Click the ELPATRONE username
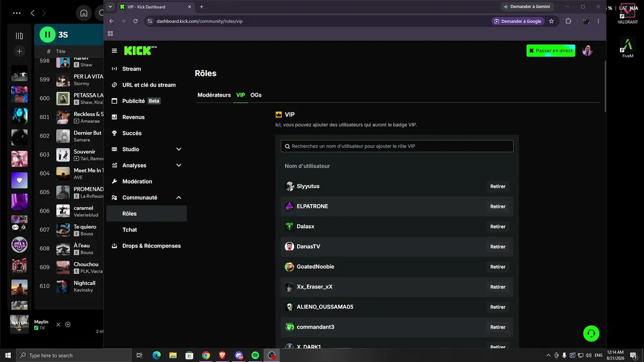The height and width of the screenshot is (362, 644). [x=312, y=207]
